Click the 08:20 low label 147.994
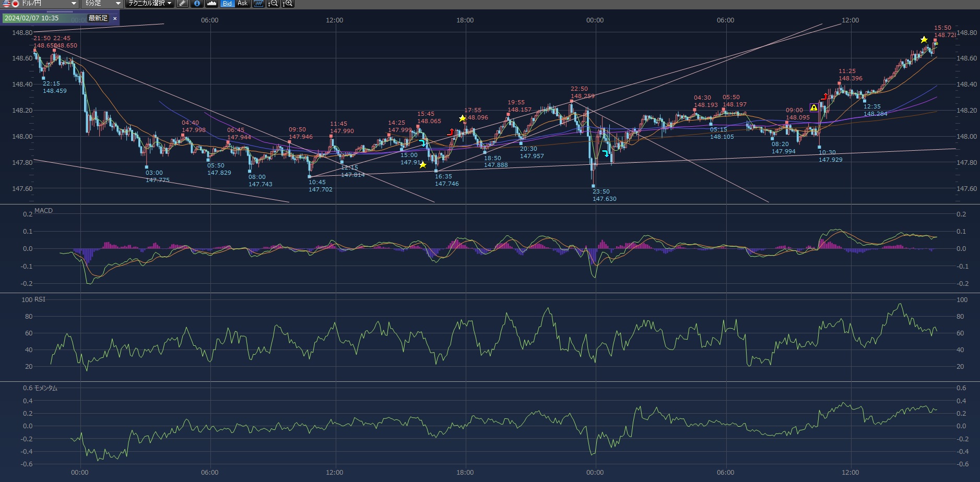Viewport: 980px width, 482px height. point(784,148)
